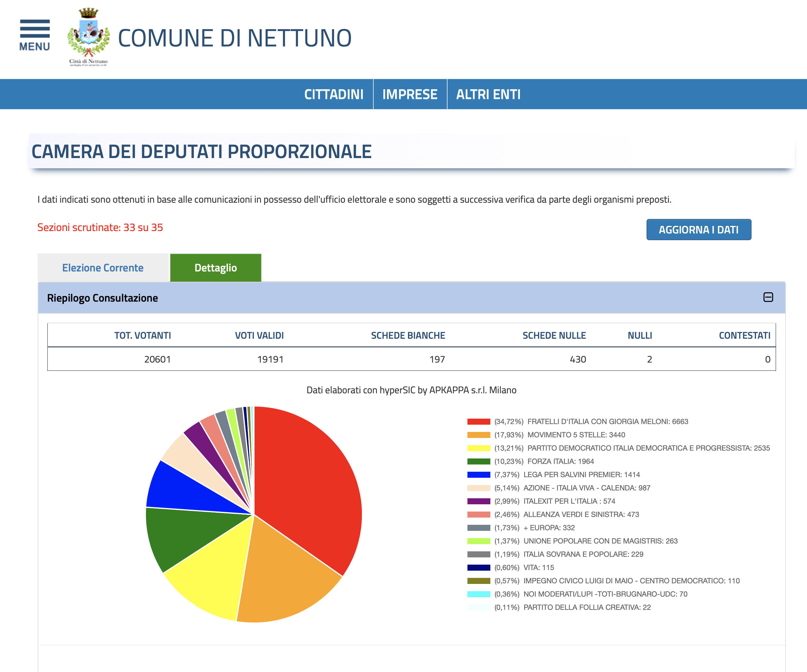This screenshot has width=807, height=672.
Task: Click the COMUNE DI NETTUNO title link
Action: (234, 38)
